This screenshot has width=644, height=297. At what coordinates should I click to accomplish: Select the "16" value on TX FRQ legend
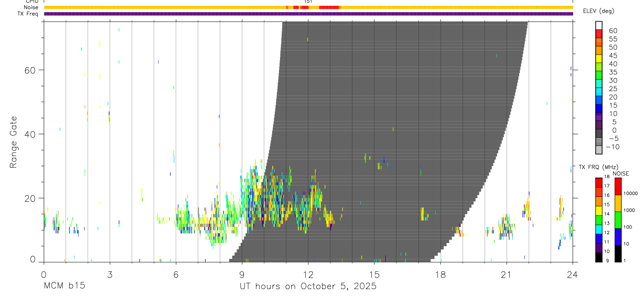point(606,195)
